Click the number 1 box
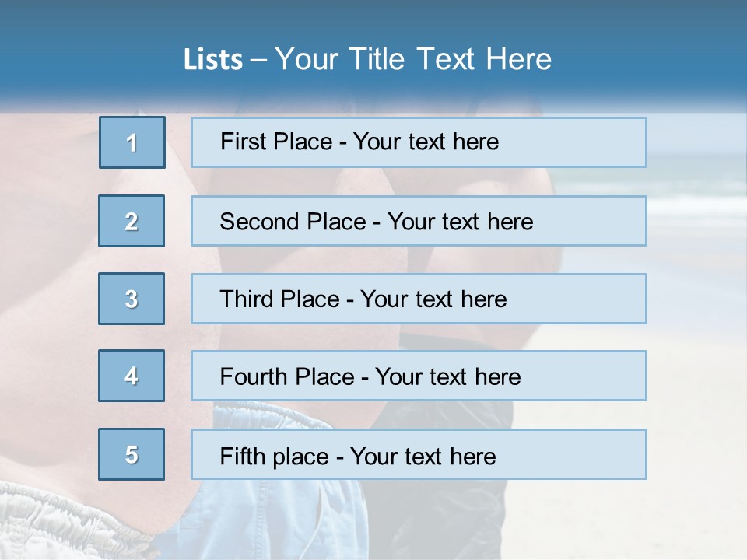The image size is (747, 560). [x=132, y=142]
